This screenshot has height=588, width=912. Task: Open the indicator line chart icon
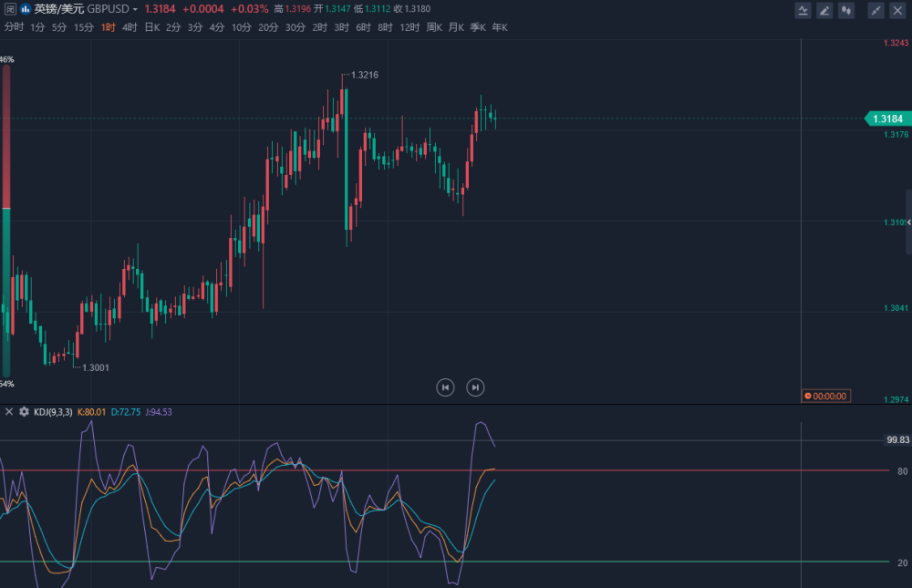(803, 10)
